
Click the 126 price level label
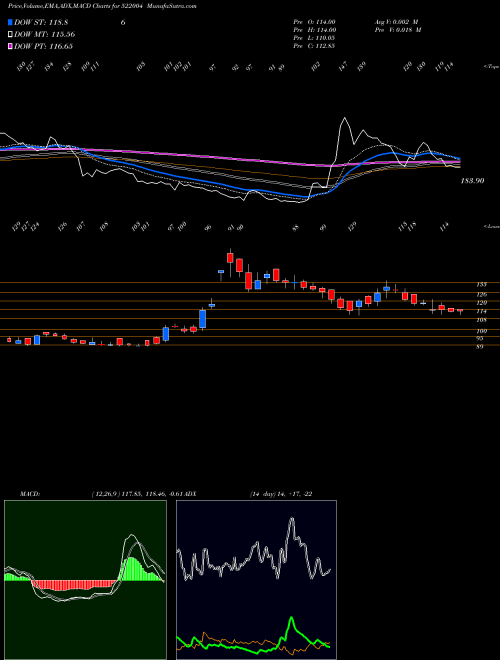pos(481,294)
